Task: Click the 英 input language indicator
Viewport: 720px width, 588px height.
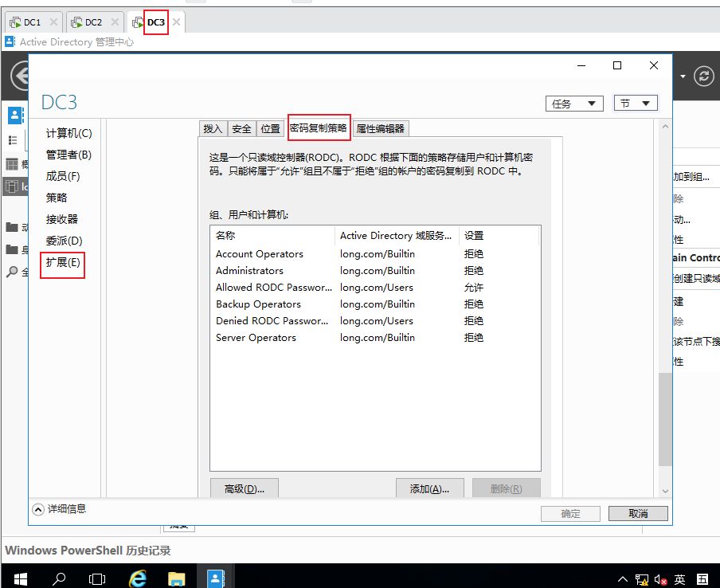Action: 680,580
